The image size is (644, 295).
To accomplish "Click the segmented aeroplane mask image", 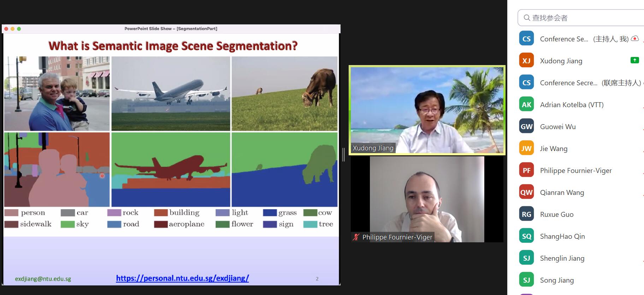I will [171, 169].
